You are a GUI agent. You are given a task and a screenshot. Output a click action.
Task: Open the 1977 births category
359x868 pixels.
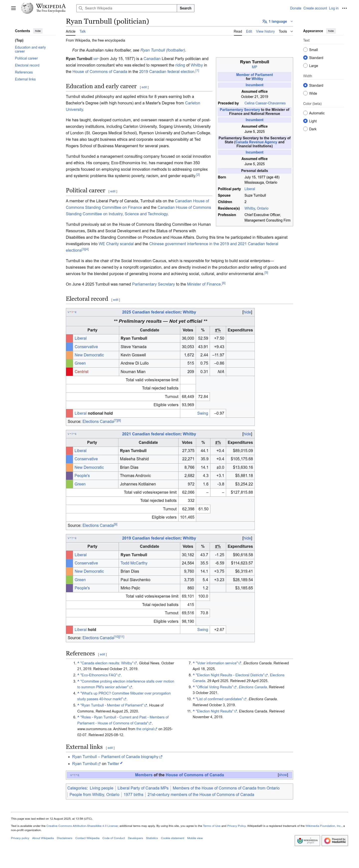tap(133, 794)
